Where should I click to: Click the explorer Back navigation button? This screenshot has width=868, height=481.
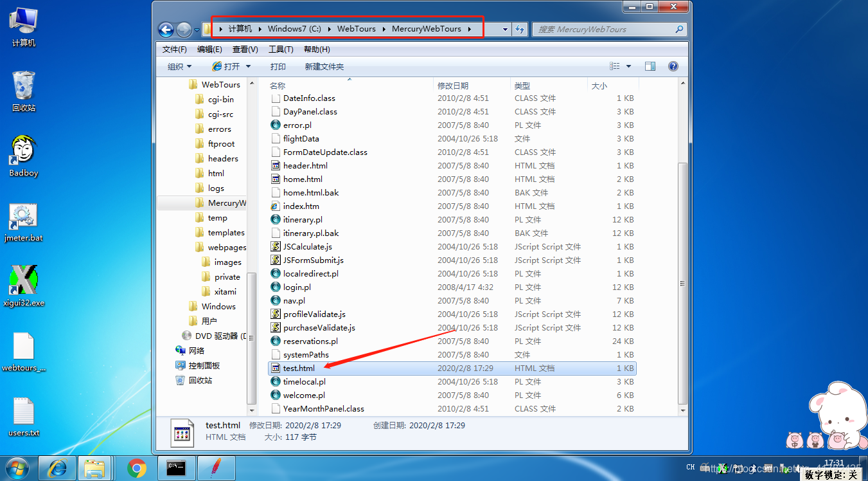click(x=166, y=30)
